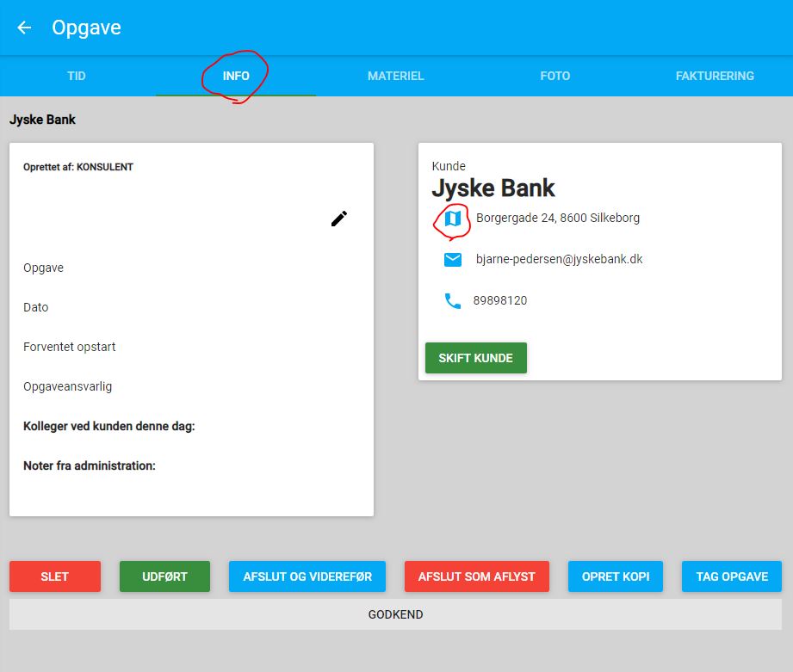The image size is (793, 672).
Task: Open the FAKTURERING tab
Action: [715, 76]
